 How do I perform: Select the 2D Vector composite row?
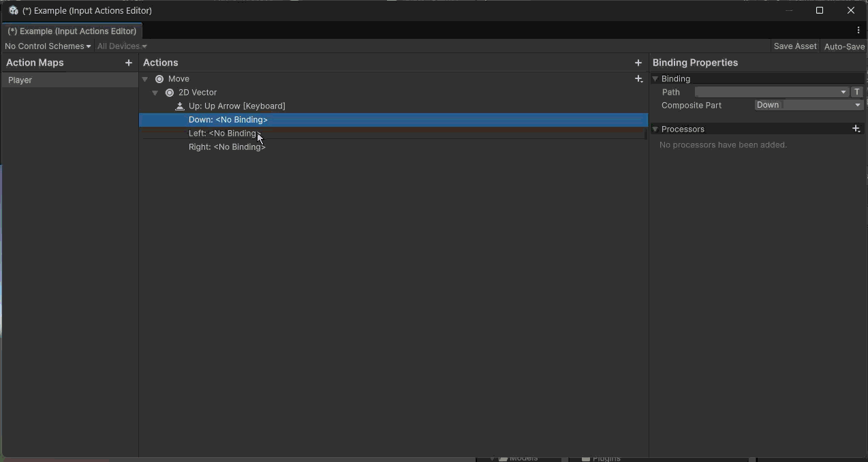point(393,93)
